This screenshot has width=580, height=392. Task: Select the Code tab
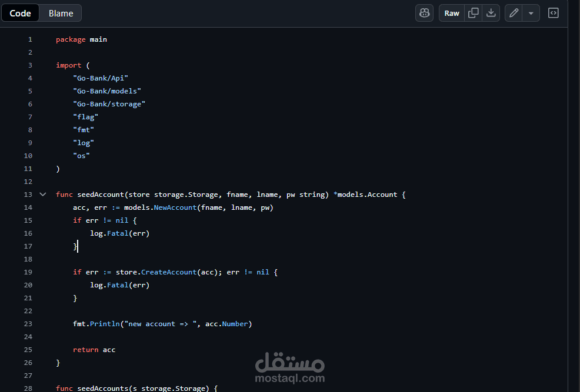[20, 12]
